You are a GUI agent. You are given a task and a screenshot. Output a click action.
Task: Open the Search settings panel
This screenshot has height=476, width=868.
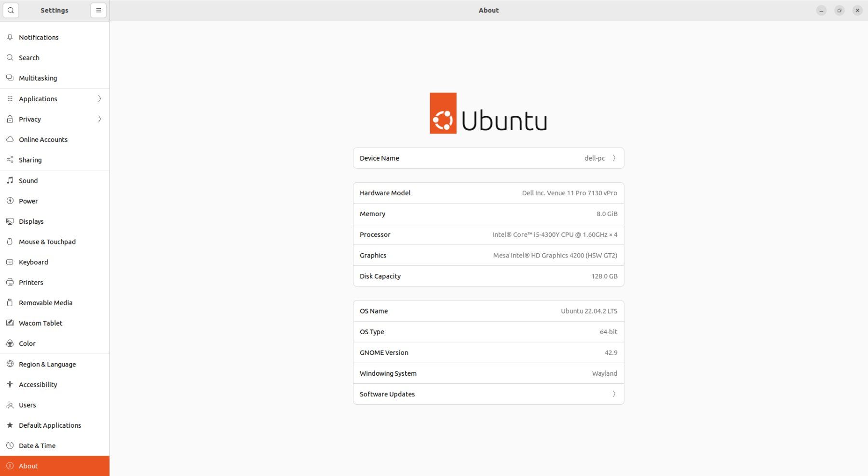coord(55,57)
